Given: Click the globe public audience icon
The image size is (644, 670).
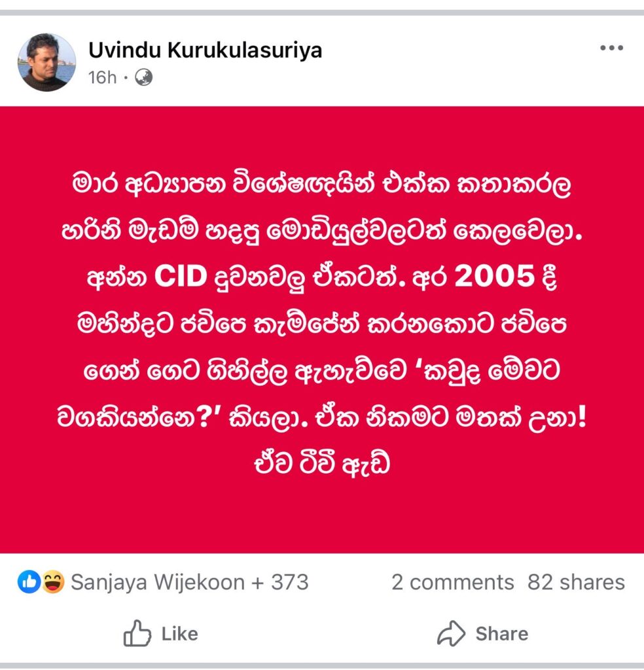Looking at the screenshot, I should (x=143, y=78).
